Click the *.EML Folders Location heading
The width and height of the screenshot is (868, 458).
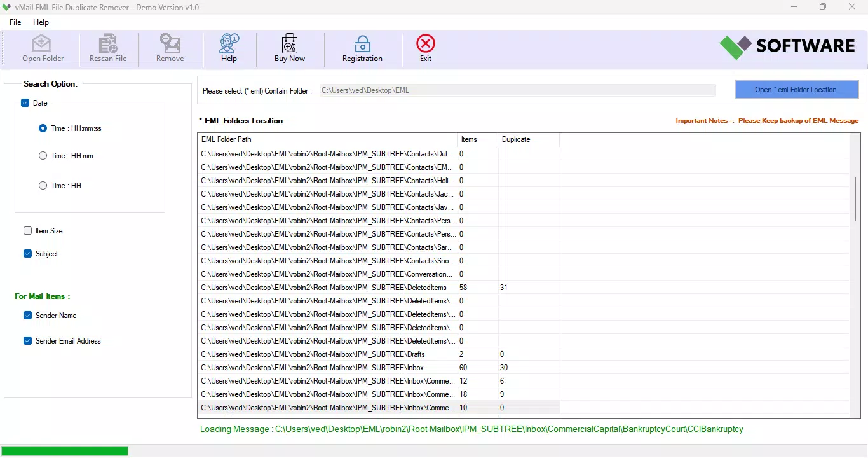click(x=242, y=121)
